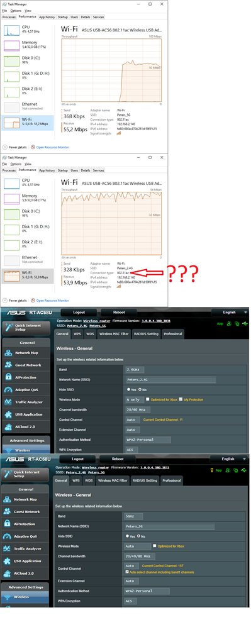Click Reboot on 5GHz router page
Image resolution: width=251 pixels, height=644 pixels.
pos(117,458)
